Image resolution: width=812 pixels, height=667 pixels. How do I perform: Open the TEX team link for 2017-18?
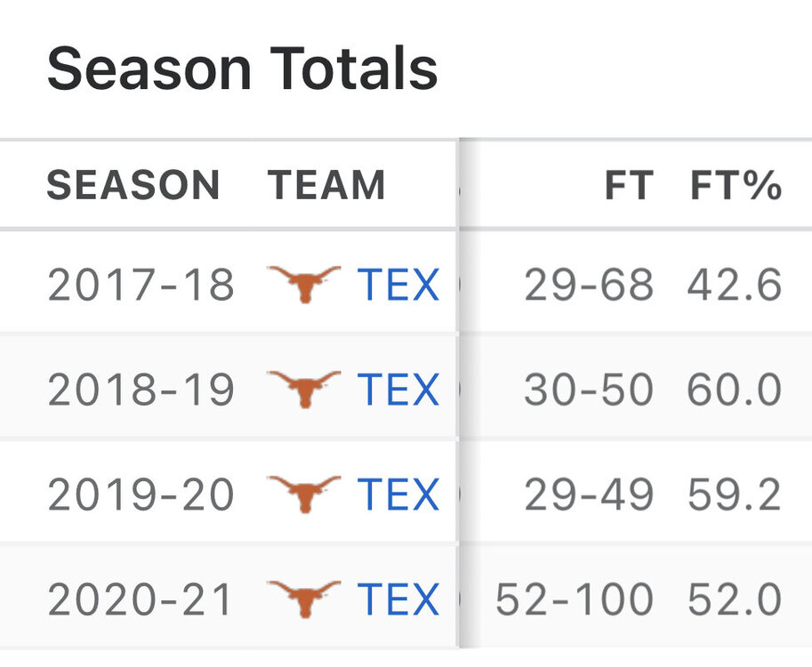[398, 285]
